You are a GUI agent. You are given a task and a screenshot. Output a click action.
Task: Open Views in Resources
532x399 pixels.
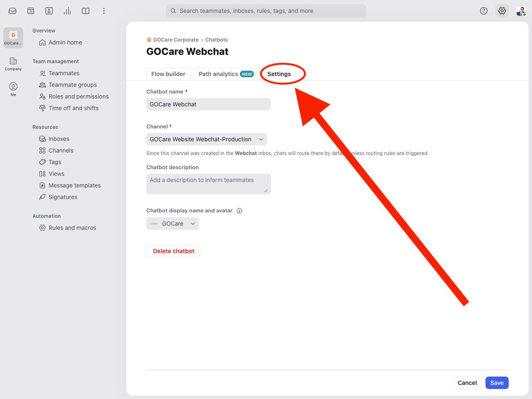tap(57, 174)
